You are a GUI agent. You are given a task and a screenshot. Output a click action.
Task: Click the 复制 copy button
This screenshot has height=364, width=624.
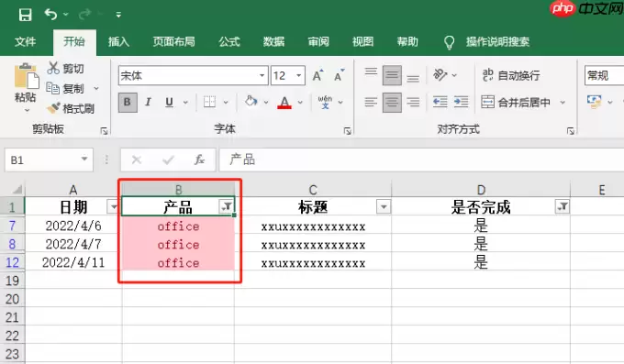pos(66,88)
